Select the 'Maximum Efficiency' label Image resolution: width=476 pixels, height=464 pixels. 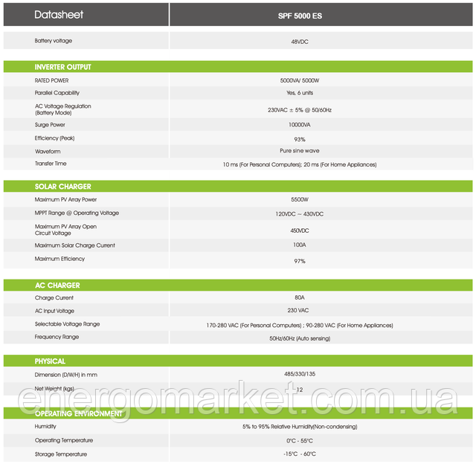pyautogui.click(x=59, y=259)
